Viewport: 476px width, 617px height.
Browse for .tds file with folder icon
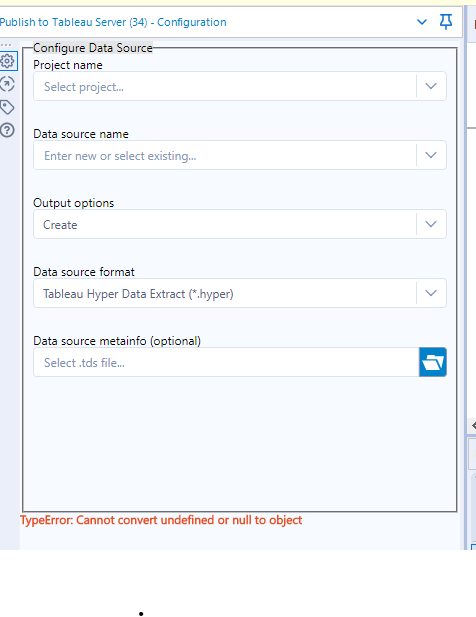click(433, 362)
